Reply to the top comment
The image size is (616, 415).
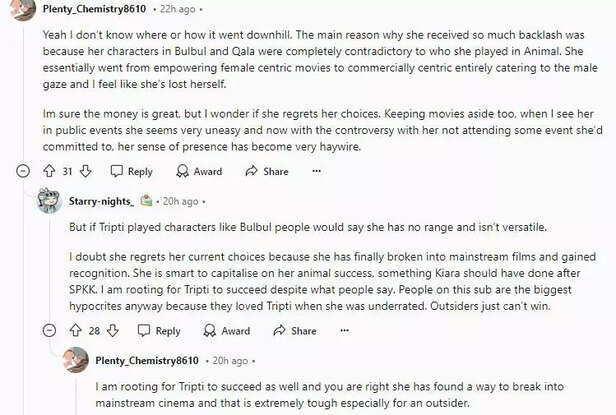click(x=130, y=171)
